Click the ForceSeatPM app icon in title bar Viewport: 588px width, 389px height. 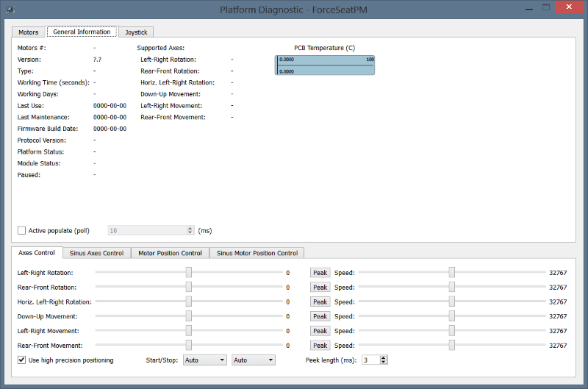click(10, 10)
